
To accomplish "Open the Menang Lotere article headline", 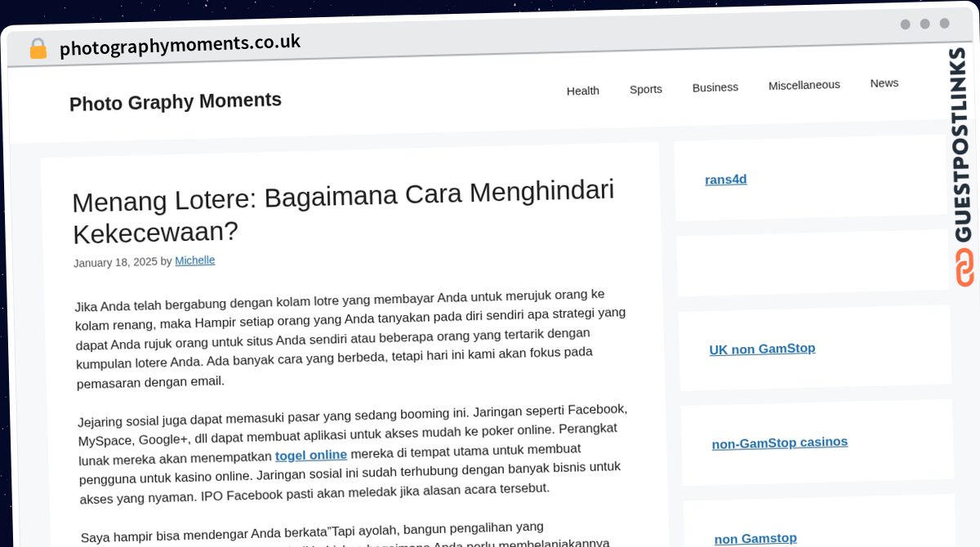I will tap(343, 212).
